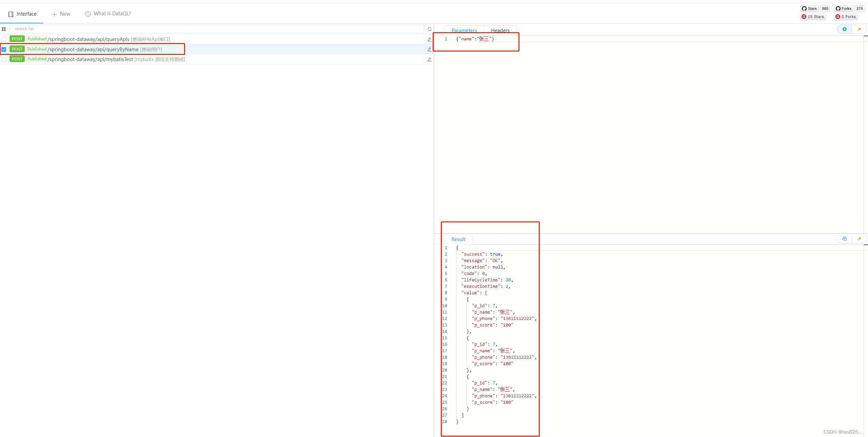Select the /springboot-dataway/api/queryApis row
Viewport: 868px width, 437px height.
tap(217, 39)
